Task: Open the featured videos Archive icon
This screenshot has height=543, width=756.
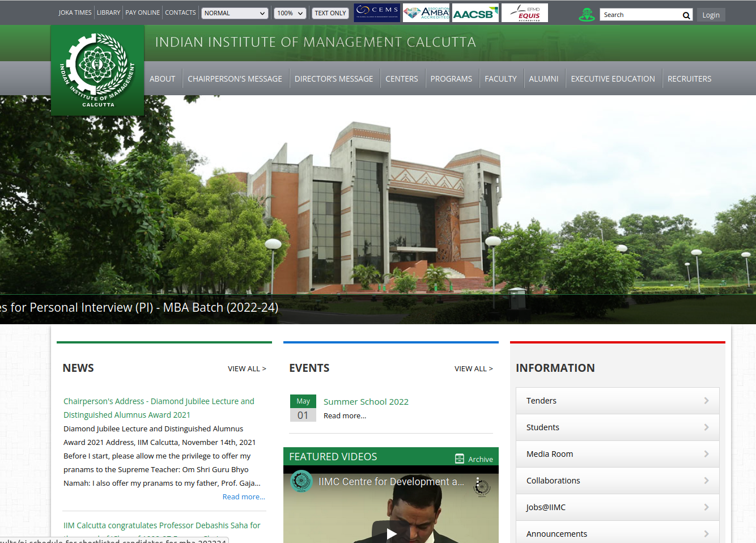Action: point(460,459)
